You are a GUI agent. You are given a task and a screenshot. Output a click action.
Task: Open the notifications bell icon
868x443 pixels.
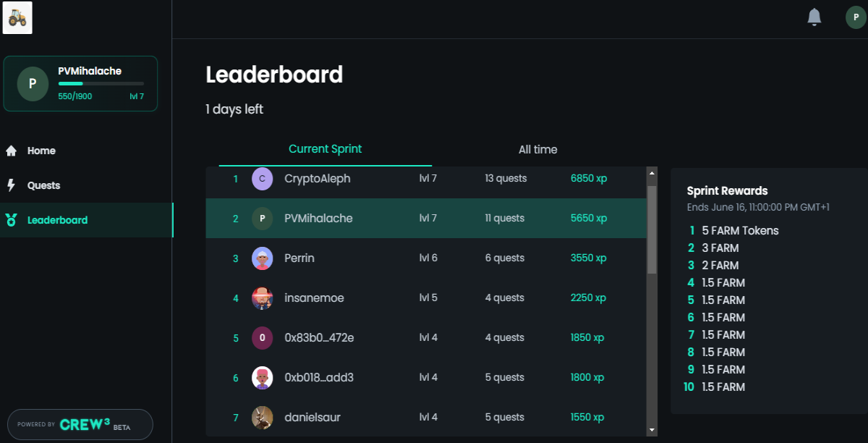click(x=814, y=17)
